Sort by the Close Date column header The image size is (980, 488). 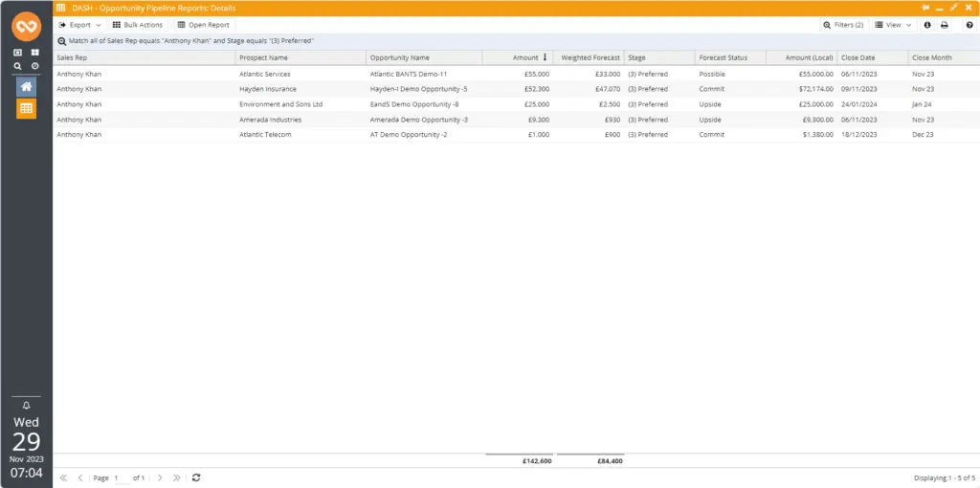pos(873,57)
